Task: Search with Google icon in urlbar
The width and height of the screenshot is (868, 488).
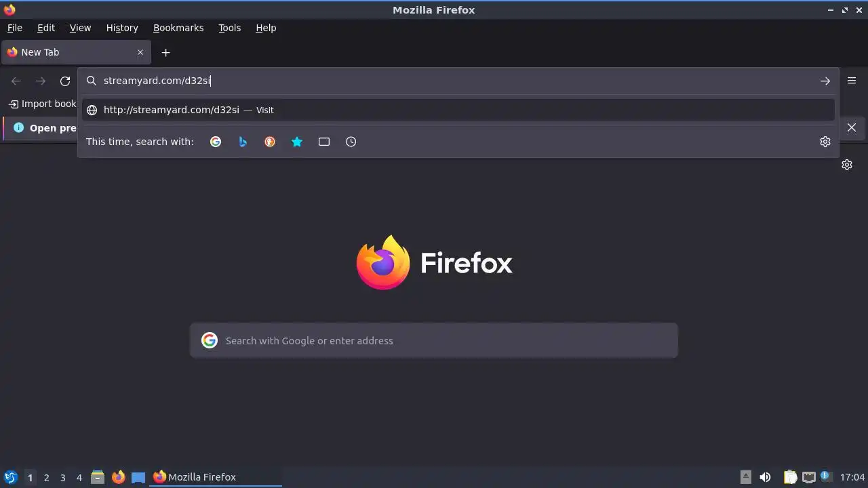Action: pyautogui.click(x=216, y=142)
